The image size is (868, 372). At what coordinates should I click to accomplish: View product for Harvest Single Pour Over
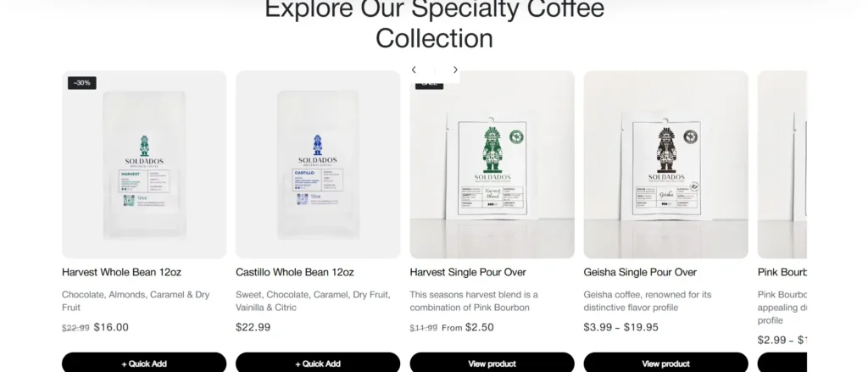[x=492, y=364]
